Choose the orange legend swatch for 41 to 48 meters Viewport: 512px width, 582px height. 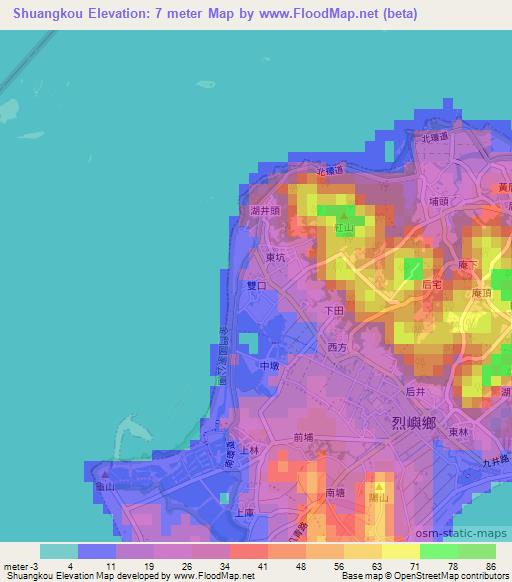click(x=287, y=551)
